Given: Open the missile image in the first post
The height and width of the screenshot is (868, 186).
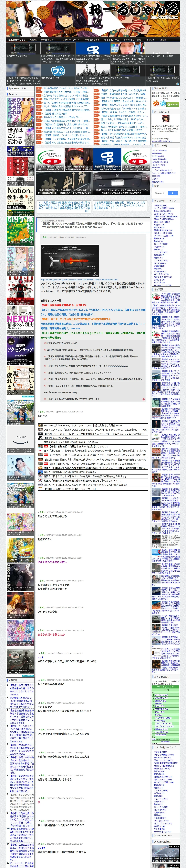Looking at the screenshot, I should (x=70, y=261).
